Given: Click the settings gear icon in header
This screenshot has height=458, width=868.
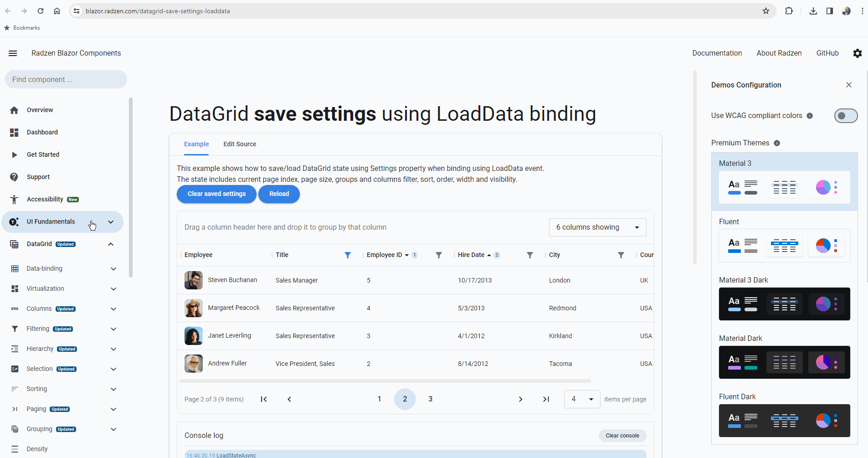Looking at the screenshot, I should 858,53.
